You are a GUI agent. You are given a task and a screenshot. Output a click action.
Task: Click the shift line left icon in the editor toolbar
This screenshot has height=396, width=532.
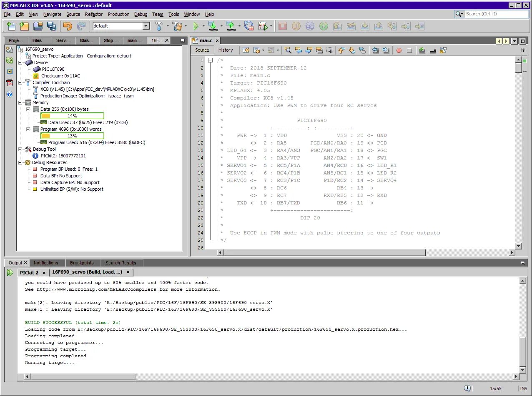click(x=376, y=50)
